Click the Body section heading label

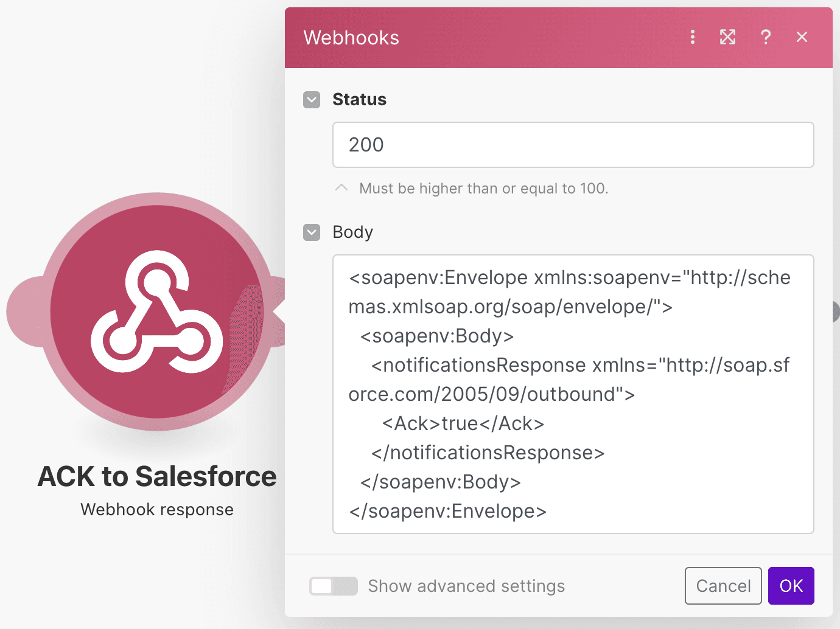(x=352, y=232)
